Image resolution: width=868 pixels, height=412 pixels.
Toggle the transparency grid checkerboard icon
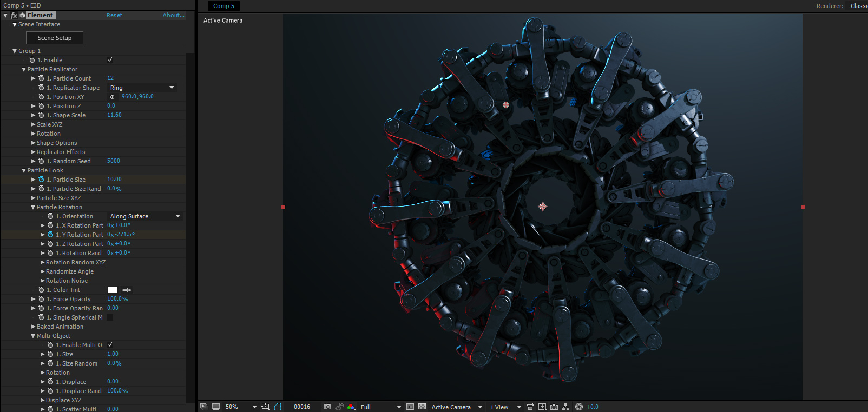coord(422,407)
